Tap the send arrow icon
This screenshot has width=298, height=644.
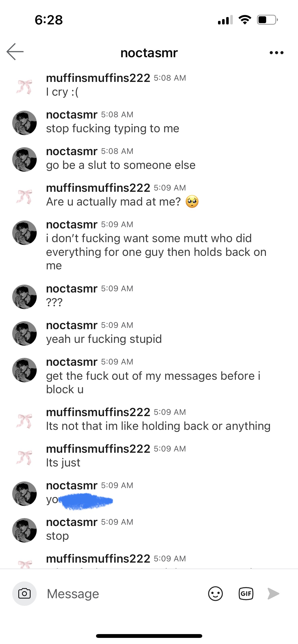click(x=273, y=594)
